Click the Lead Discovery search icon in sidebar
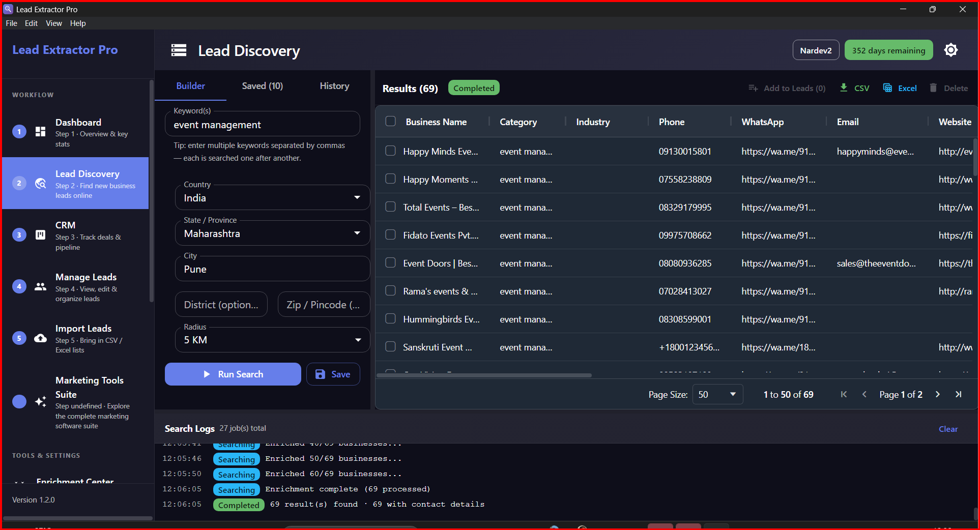The width and height of the screenshot is (980, 530). 41,183
